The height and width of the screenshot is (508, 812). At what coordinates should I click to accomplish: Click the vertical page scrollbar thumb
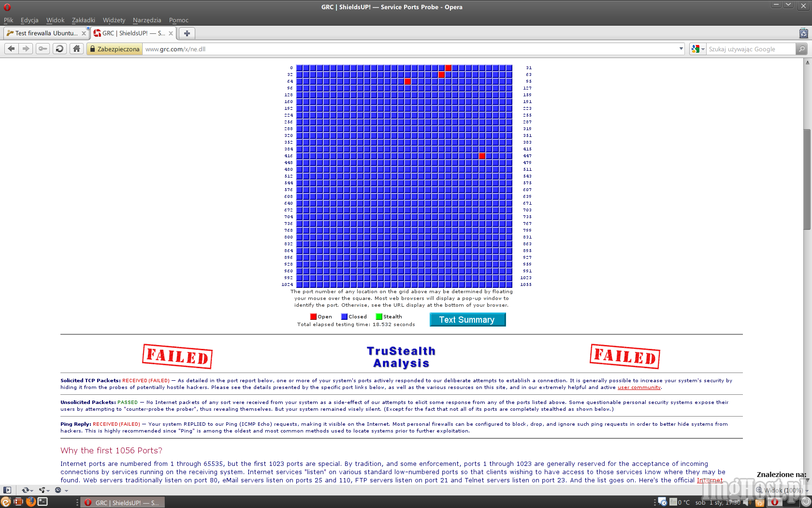[807, 179]
